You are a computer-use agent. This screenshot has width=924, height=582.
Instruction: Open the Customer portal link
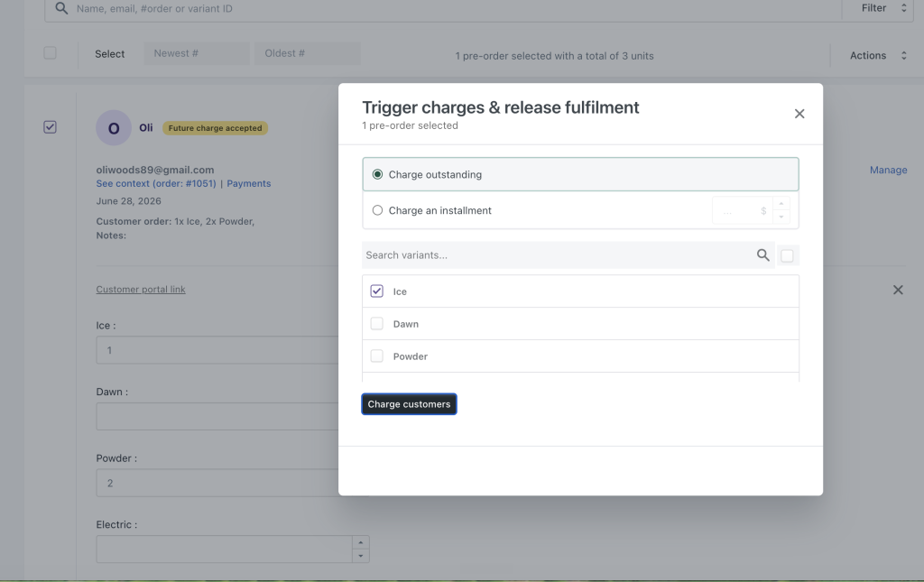click(x=141, y=290)
